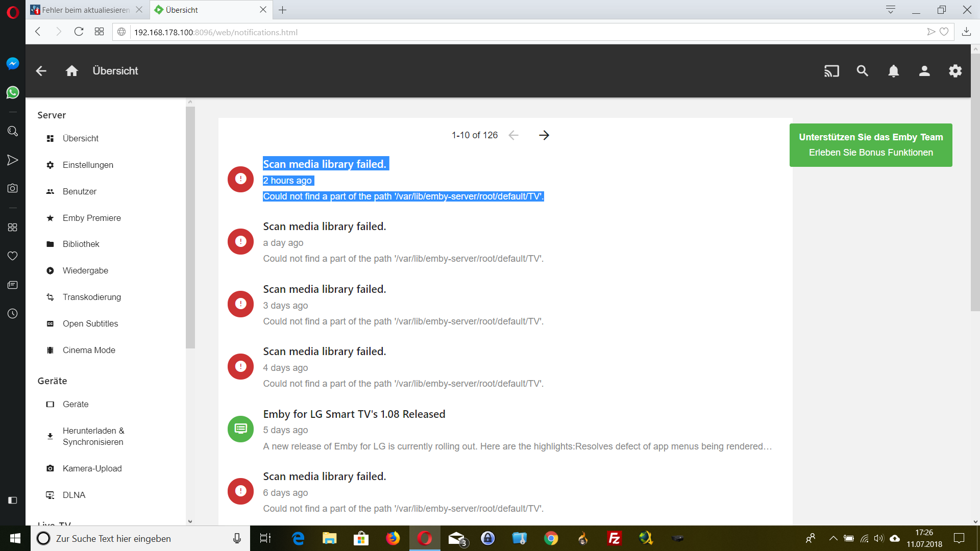980x551 pixels.
Task: Open Opera sidebar speed dial icon
Action: [13, 227]
